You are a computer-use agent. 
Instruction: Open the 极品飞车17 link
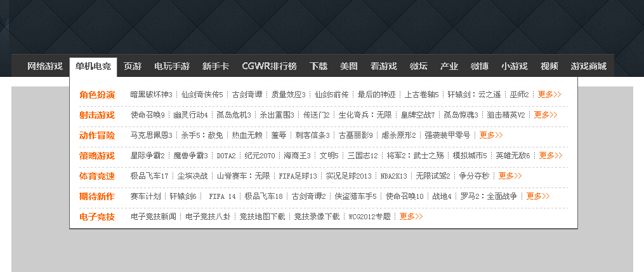[150, 175]
